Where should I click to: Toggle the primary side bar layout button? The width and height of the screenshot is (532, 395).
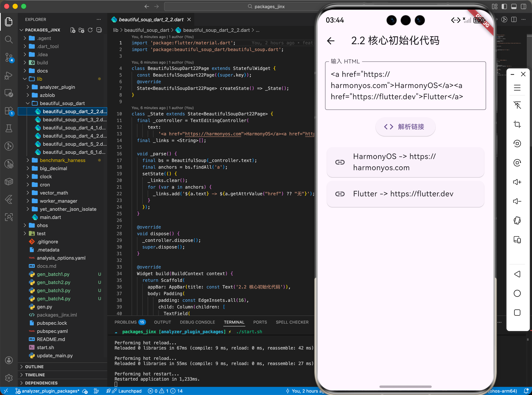(x=504, y=6)
